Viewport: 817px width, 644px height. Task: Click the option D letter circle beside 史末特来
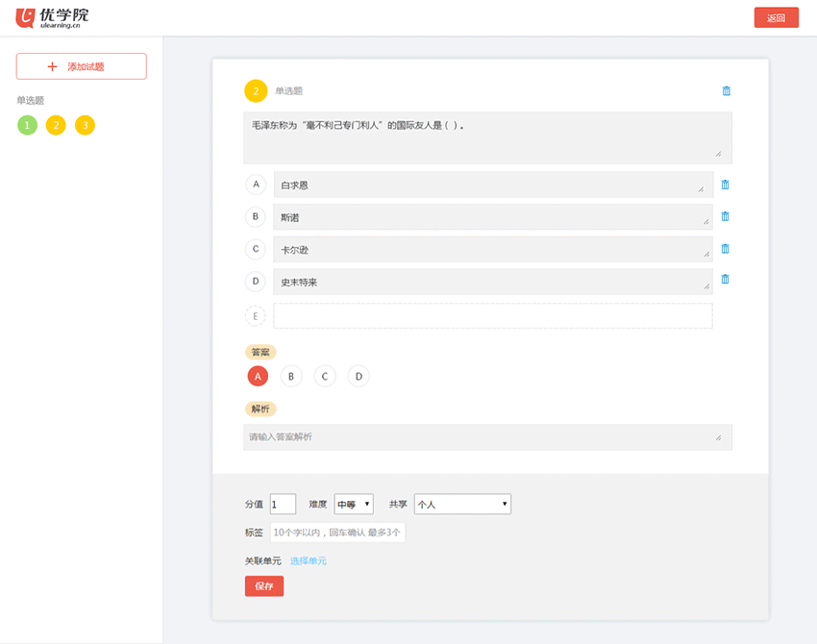256,282
